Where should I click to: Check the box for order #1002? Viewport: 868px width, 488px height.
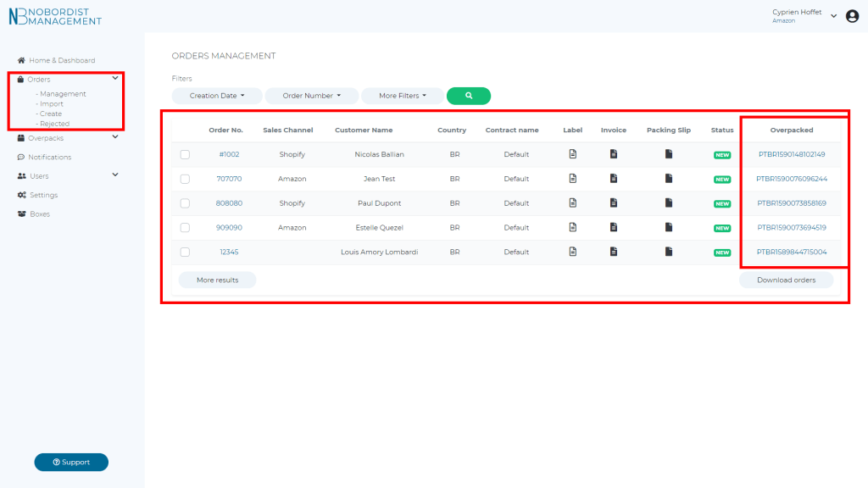[x=185, y=154]
